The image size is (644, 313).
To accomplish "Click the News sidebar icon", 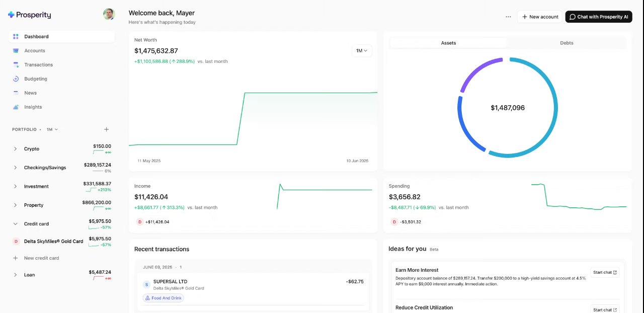I will pyautogui.click(x=16, y=93).
